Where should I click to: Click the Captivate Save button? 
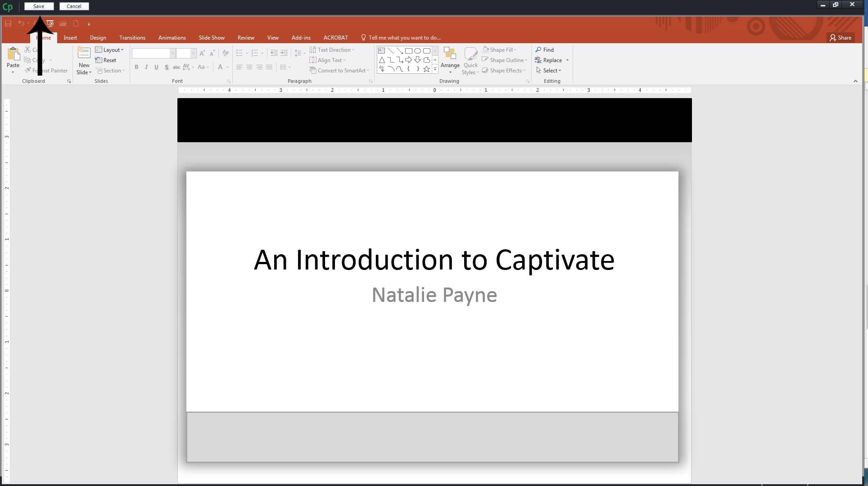coord(39,6)
